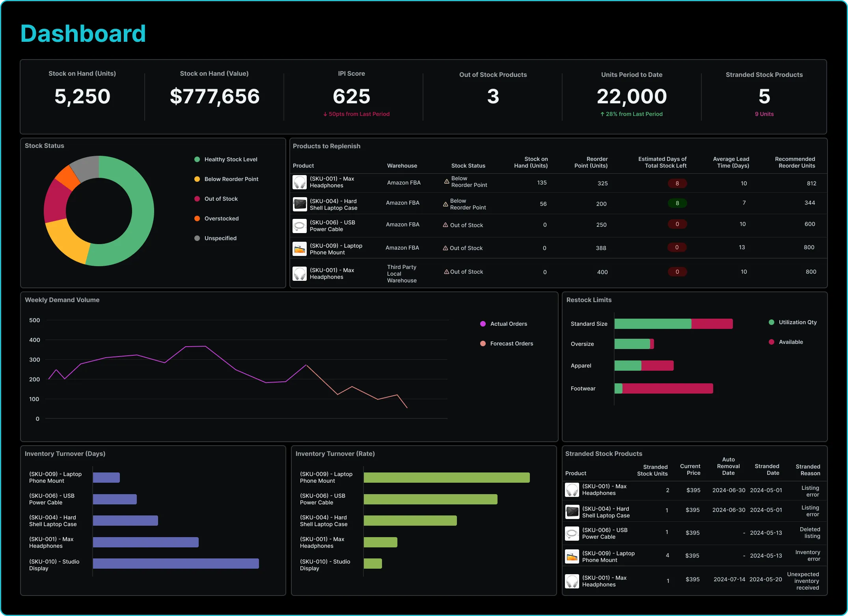Click the Laptop Phone Mount thumbnail in Replenish table
Image resolution: width=848 pixels, height=616 pixels.
[x=300, y=249]
